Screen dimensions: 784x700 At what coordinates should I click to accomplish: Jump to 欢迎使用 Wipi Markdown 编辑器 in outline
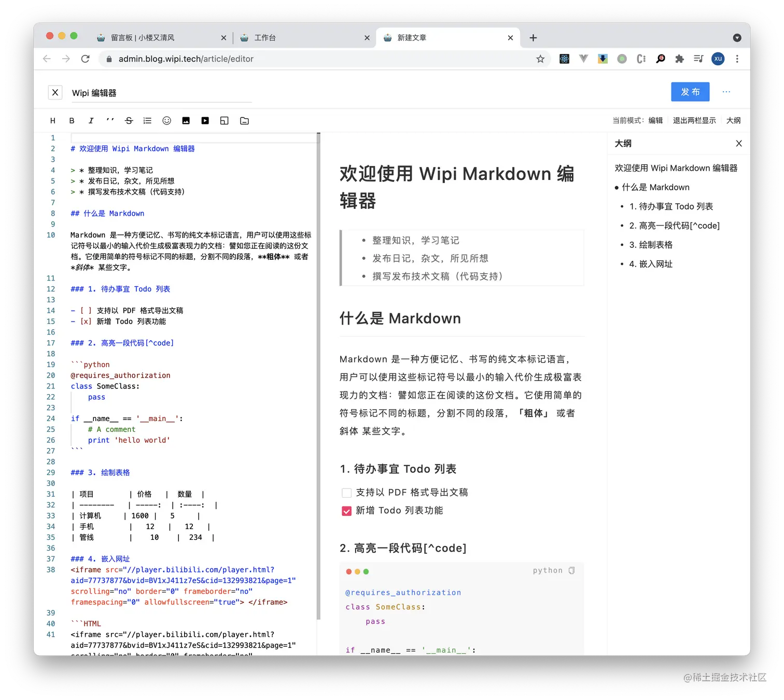676,168
